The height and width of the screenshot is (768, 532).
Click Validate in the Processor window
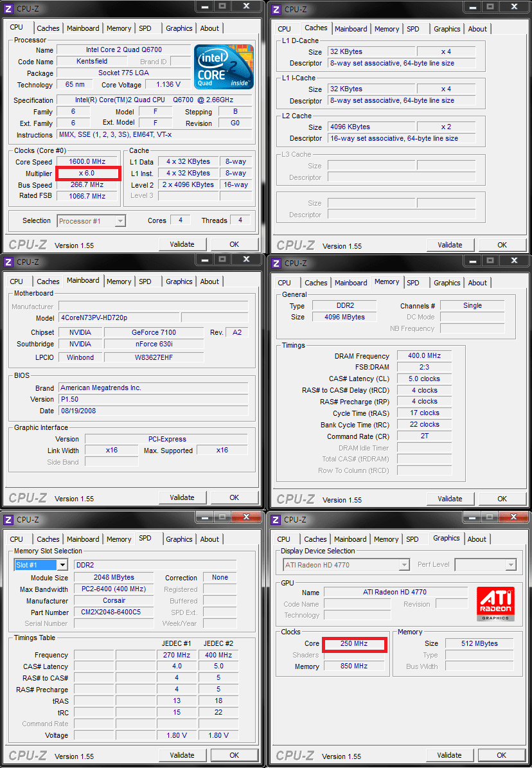182,244
